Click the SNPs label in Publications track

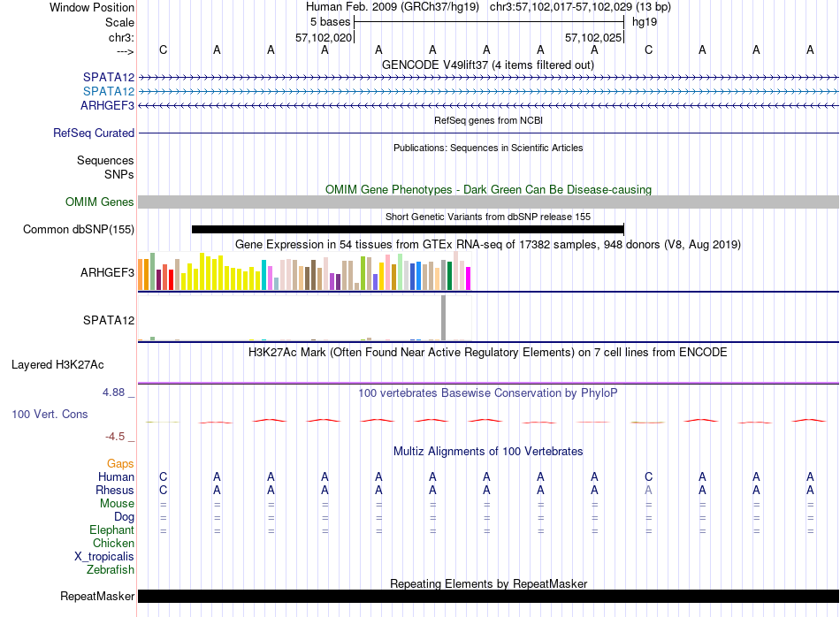[x=119, y=175]
